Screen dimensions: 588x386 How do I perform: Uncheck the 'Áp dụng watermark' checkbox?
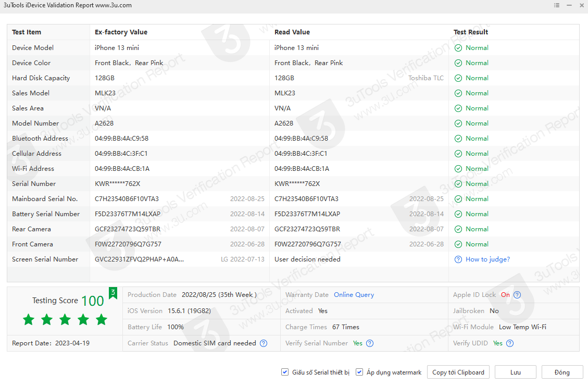359,372
